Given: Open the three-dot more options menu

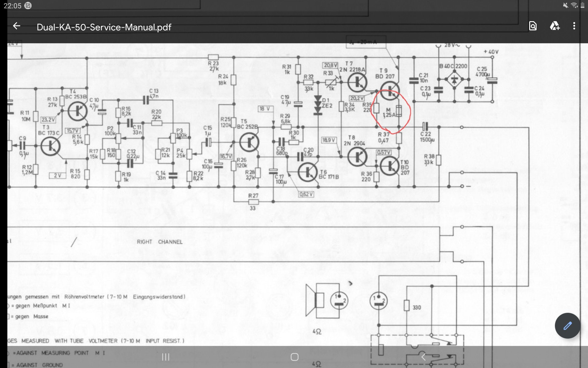Looking at the screenshot, I should pyautogui.click(x=574, y=26).
